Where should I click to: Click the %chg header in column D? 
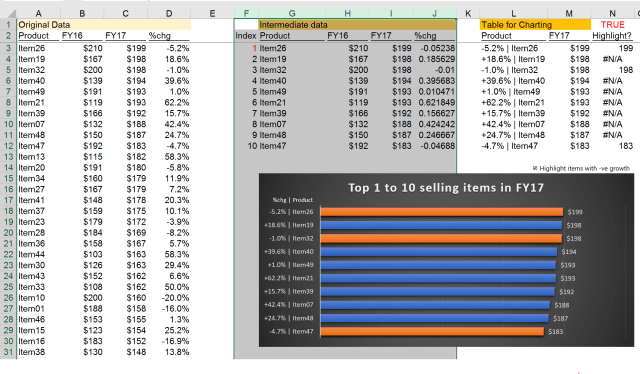[x=169, y=36]
